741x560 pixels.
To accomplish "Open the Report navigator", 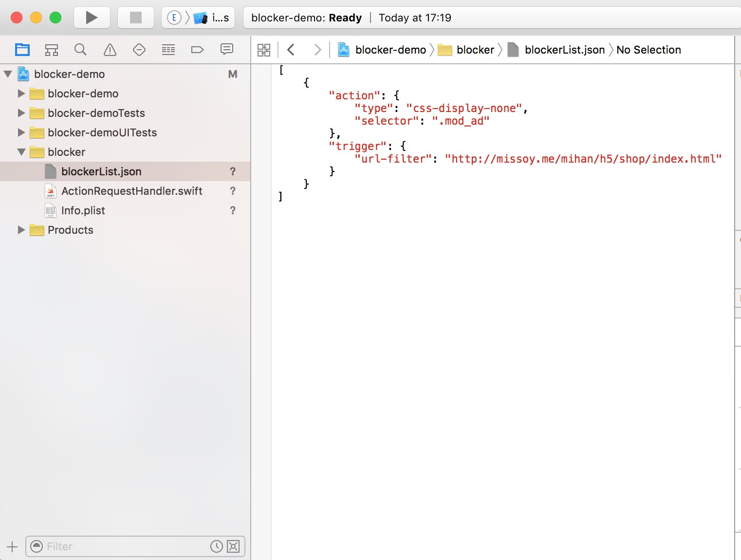I will pos(227,50).
